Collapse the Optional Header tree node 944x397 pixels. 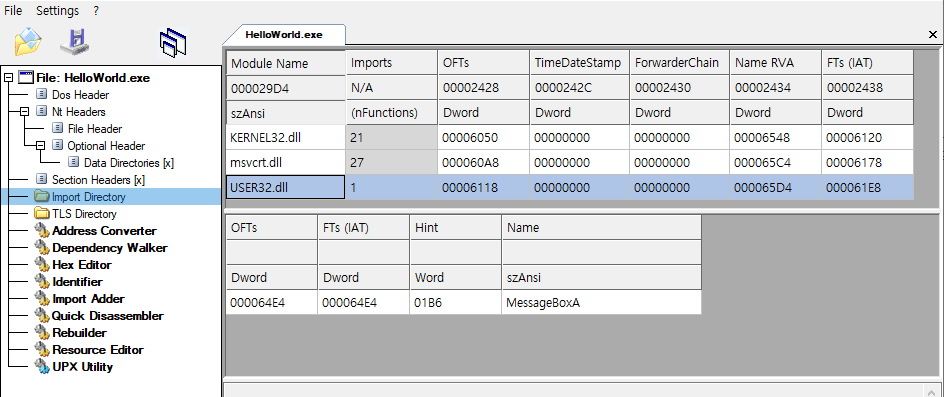(40, 145)
